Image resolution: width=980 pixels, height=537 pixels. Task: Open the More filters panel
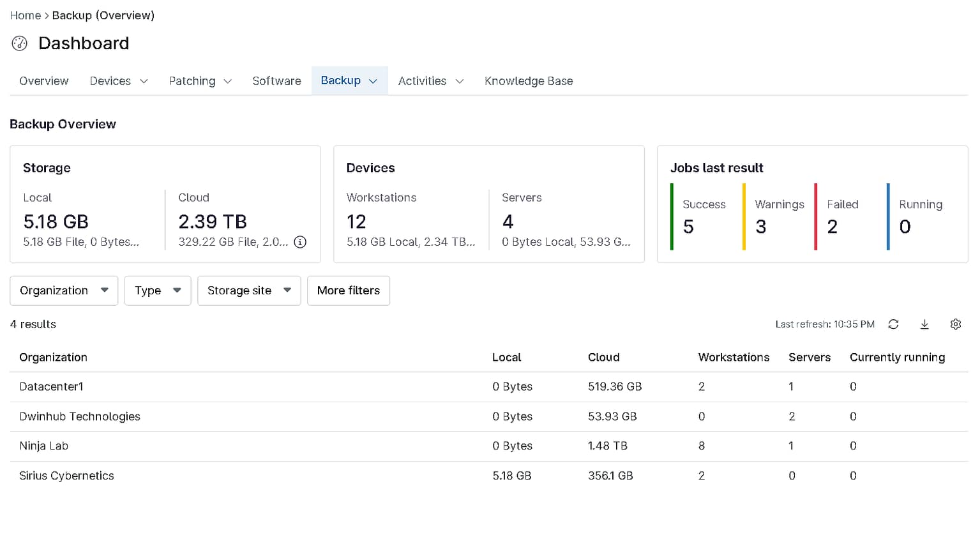click(348, 291)
